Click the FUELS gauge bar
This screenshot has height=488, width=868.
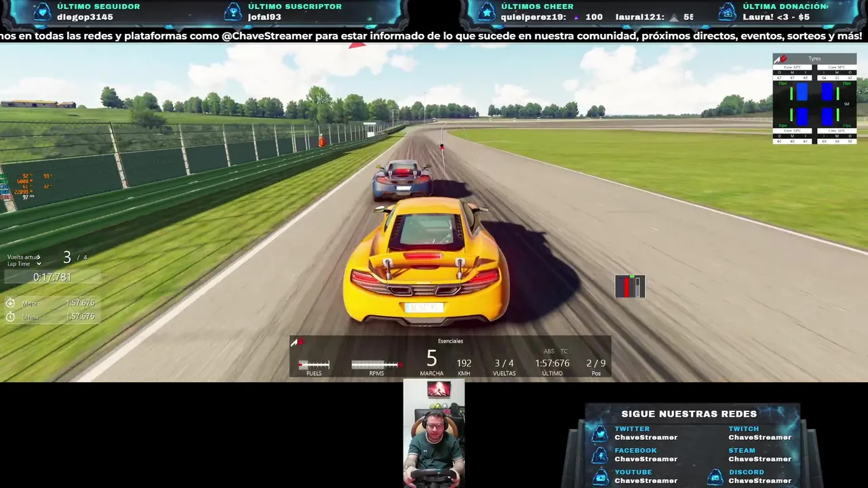(x=314, y=365)
